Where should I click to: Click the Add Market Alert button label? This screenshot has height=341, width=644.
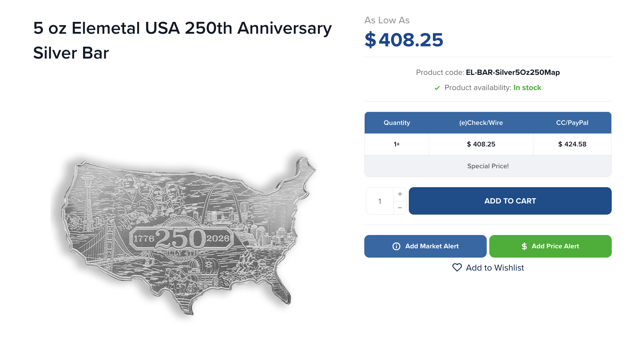point(432,246)
